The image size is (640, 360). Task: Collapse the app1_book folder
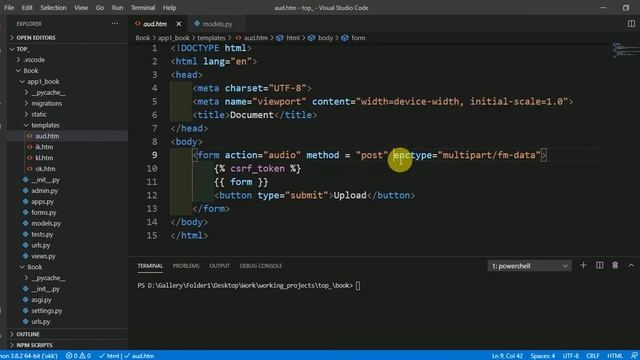click(67, 82)
